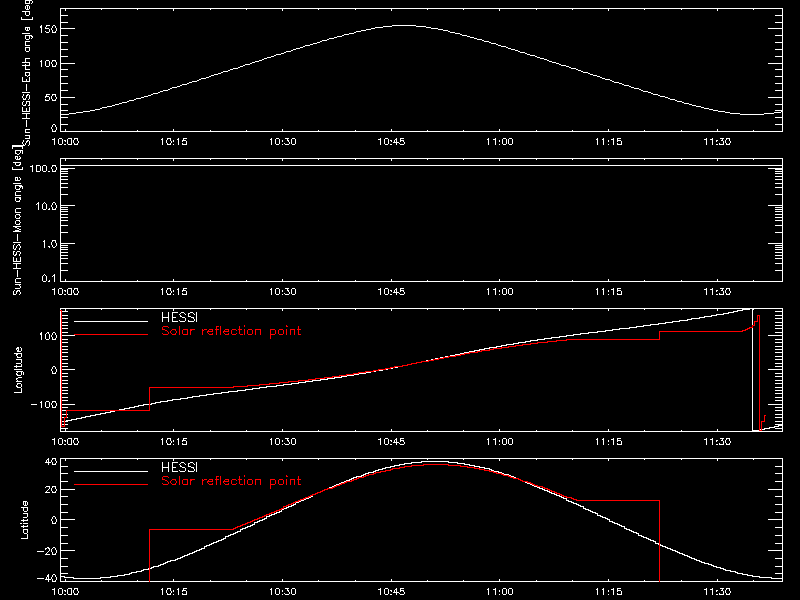The image size is (800, 600).
Task: Click the 11:00 tick under Latitude plot
Action: tap(500, 592)
